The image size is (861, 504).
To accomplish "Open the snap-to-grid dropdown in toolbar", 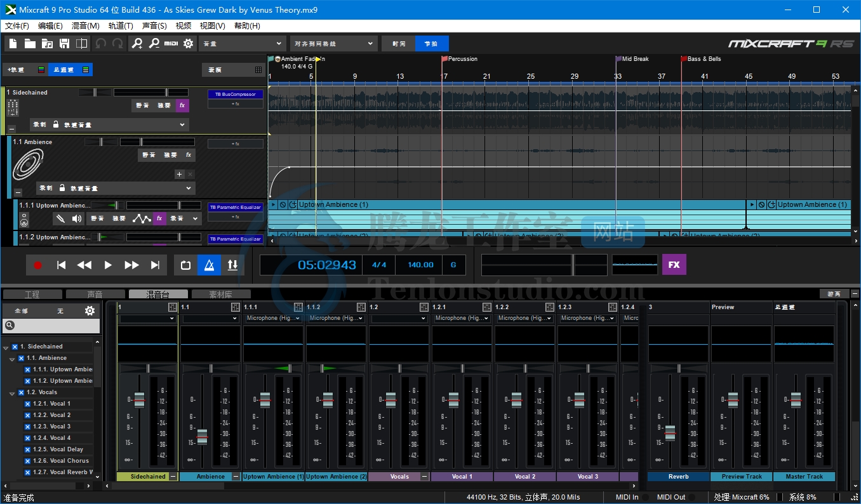I will [x=334, y=43].
